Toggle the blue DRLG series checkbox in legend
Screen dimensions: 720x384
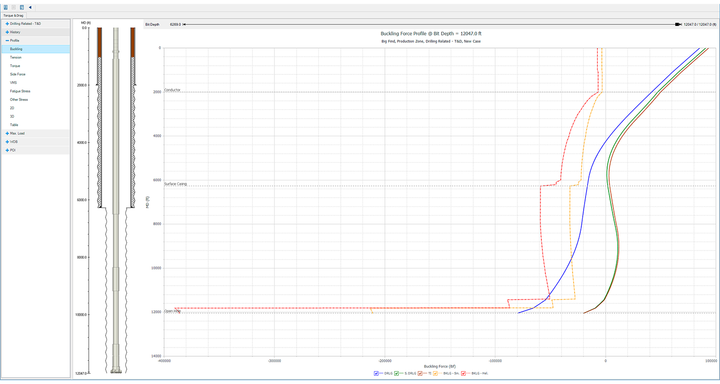pyautogui.click(x=377, y=373)
